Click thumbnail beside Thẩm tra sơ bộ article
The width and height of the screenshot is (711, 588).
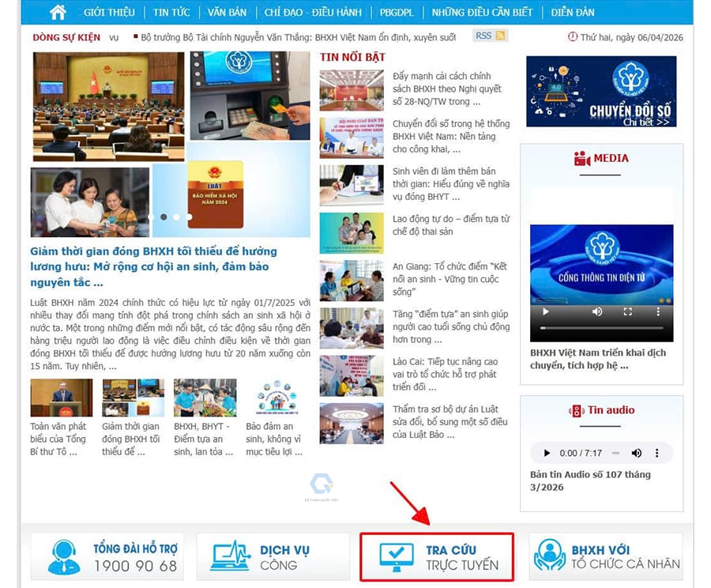tap(352, 424)
